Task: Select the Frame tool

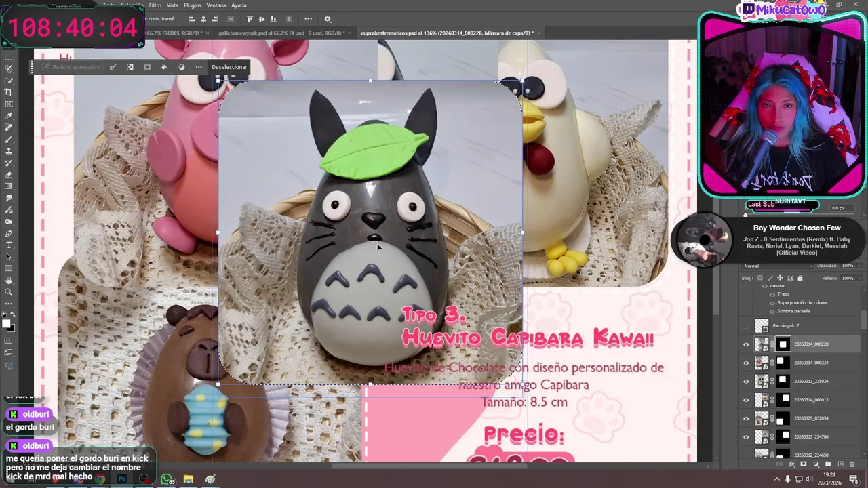Action: coord(9,104)
